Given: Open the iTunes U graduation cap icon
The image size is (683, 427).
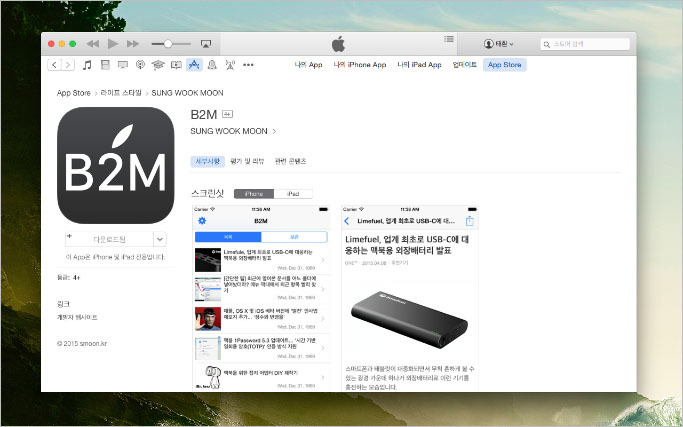Looking at the screenshot, I should (x=158, y=65).
